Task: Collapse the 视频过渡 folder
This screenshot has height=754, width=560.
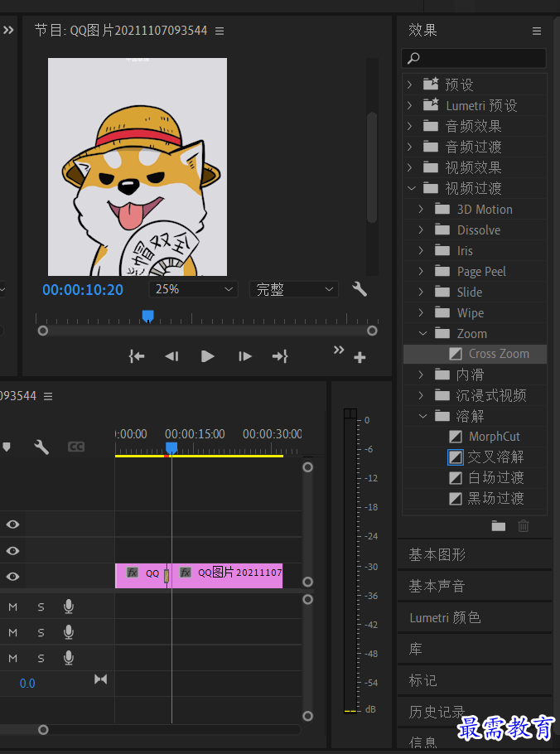Action: point(411,188)
